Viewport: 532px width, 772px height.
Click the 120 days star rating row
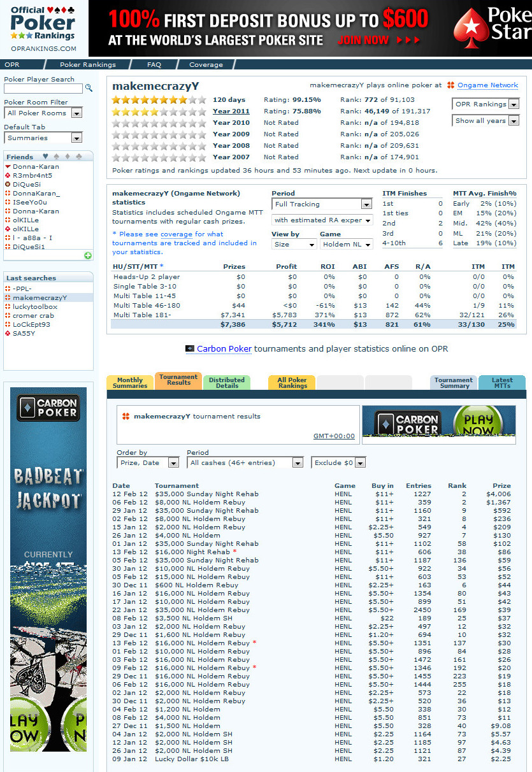pos(159,99)
